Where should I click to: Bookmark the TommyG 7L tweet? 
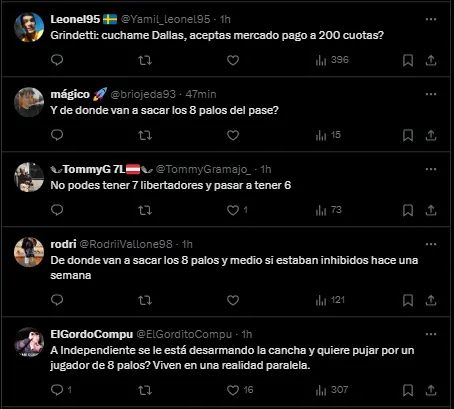click(408, 210)
